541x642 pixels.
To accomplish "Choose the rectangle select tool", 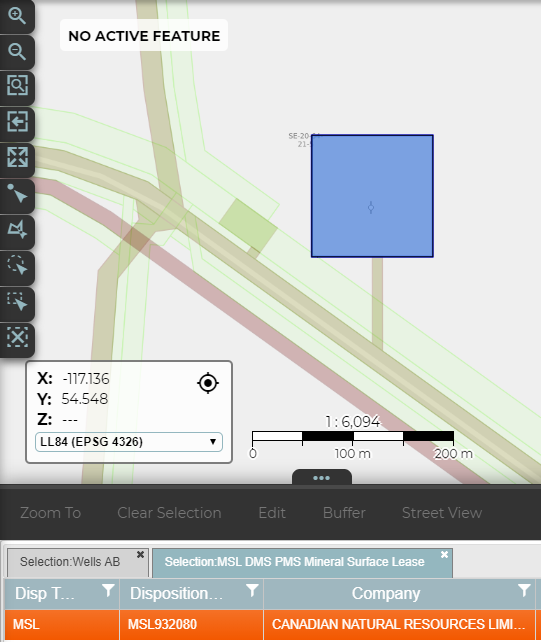I will point(17,302).
